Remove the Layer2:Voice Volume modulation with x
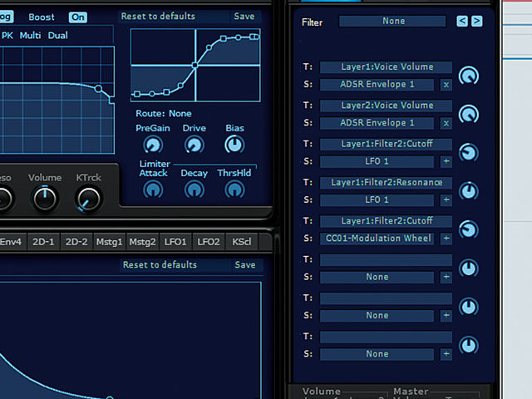The height and width of the screenshot is (399, 532). coord(446,123)
